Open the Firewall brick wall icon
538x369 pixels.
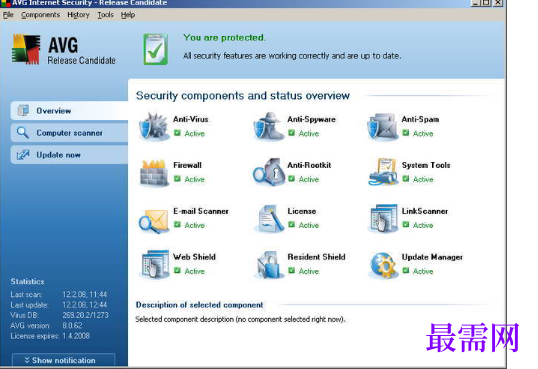click(x=154, y=173)
